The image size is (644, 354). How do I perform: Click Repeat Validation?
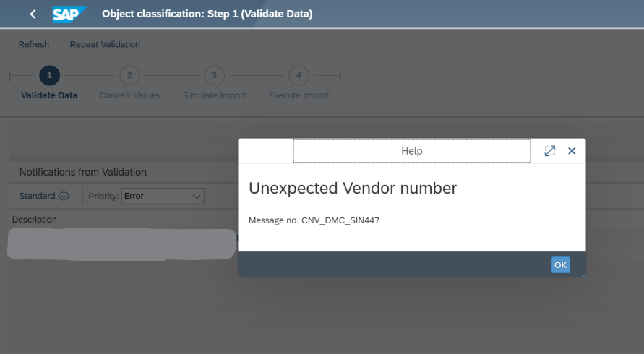105,44
